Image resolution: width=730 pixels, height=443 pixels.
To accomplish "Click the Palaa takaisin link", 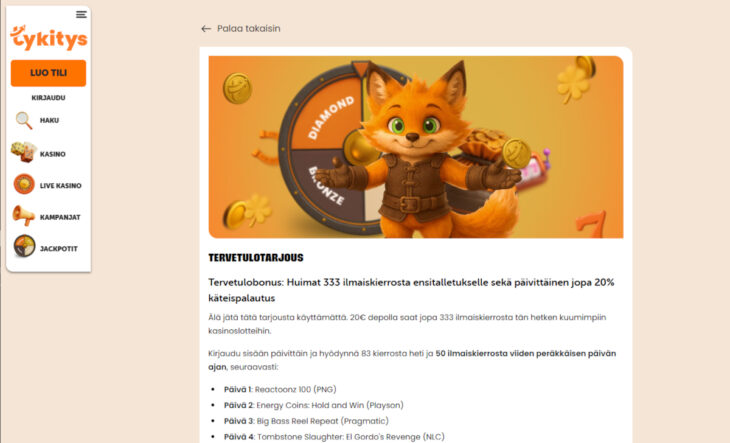I will (x=249, y=28).
